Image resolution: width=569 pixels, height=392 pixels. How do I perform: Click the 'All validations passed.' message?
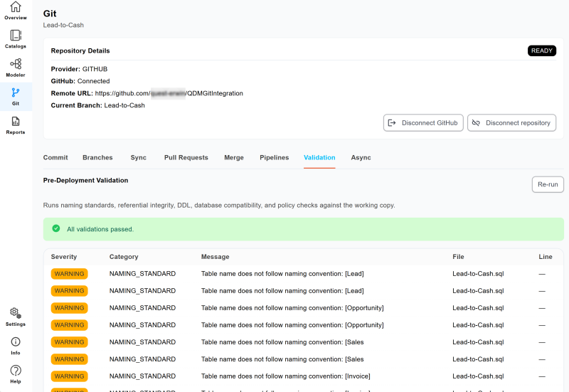point(100,229)
